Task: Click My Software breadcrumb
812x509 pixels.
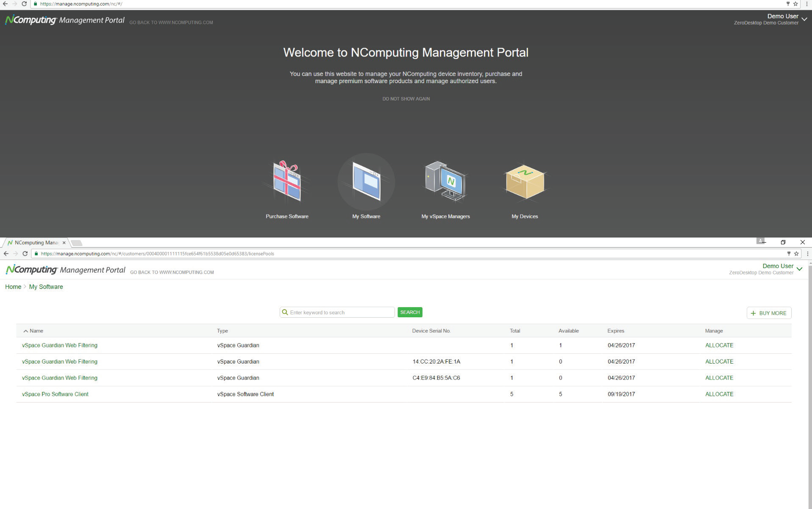Action: pos(46,287)
